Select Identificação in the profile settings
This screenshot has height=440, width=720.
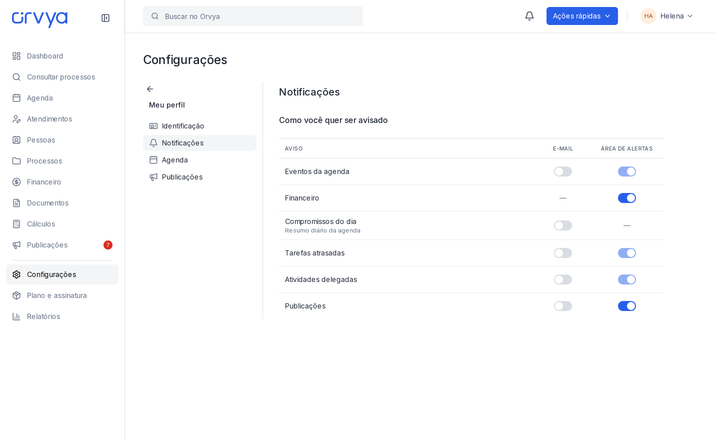pos(200,126)
